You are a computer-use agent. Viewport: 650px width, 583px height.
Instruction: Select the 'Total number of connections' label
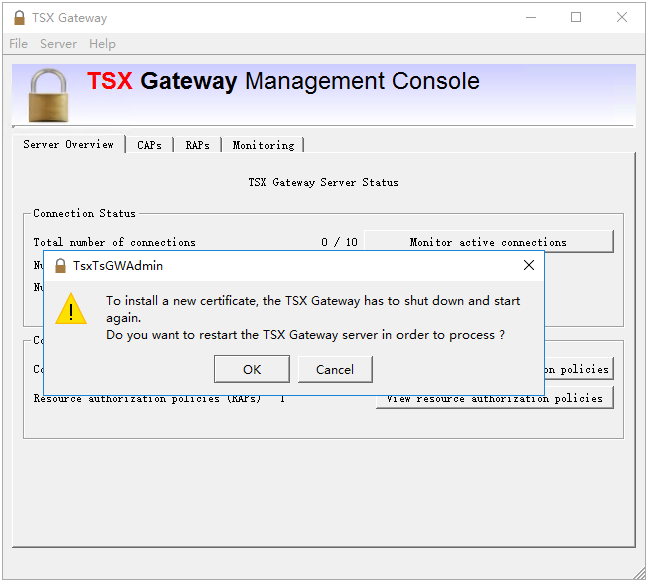tap(114, 242)
